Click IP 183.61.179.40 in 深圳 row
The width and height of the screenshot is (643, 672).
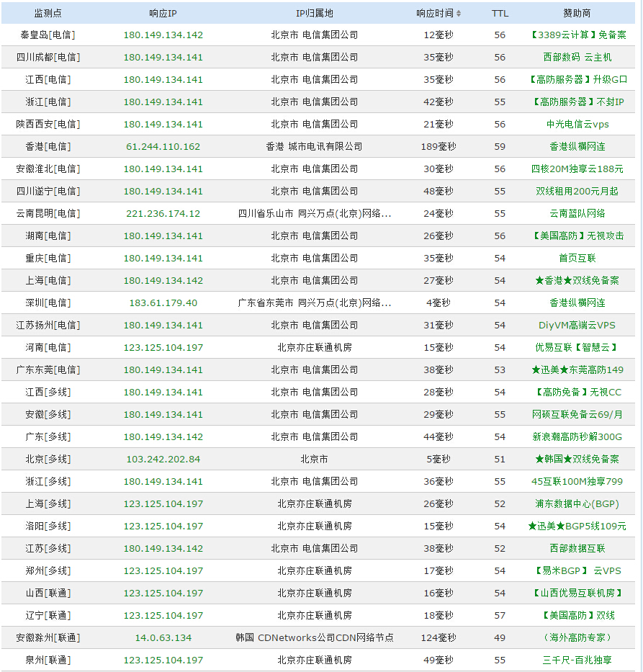coord(163,303)
